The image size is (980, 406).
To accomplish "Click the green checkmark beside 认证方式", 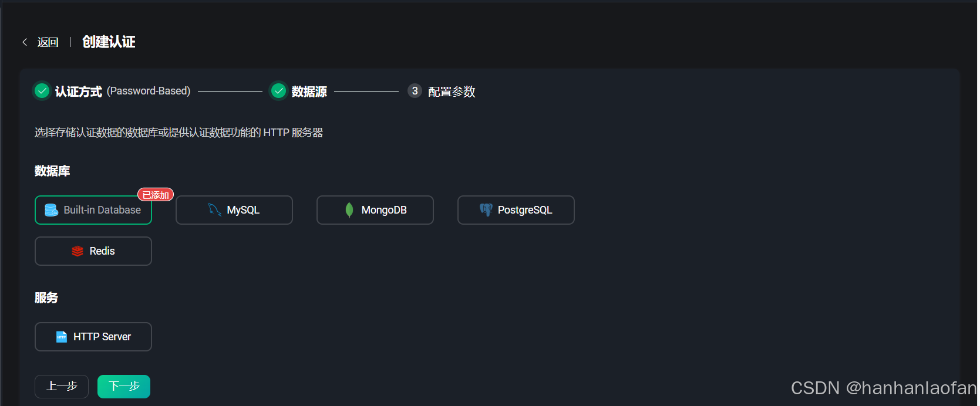I will pyautogui.click(x=42, y=91).
